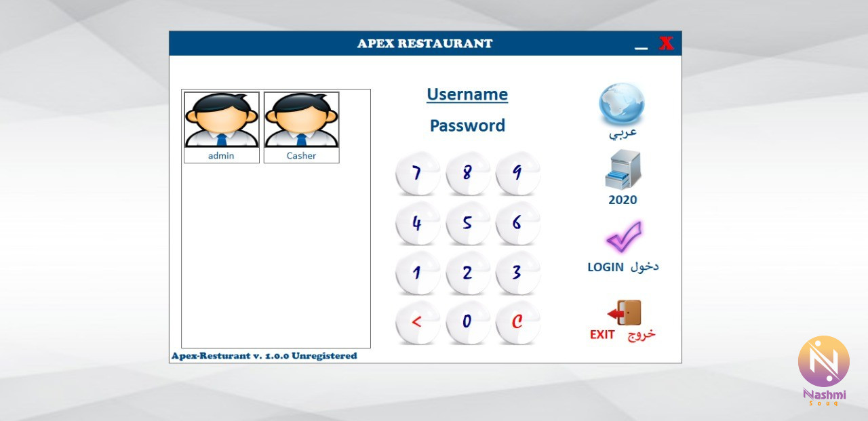Tap keypad digit 6
The width and height of the screenshot is (868, 421).
(x=517, y=223)
